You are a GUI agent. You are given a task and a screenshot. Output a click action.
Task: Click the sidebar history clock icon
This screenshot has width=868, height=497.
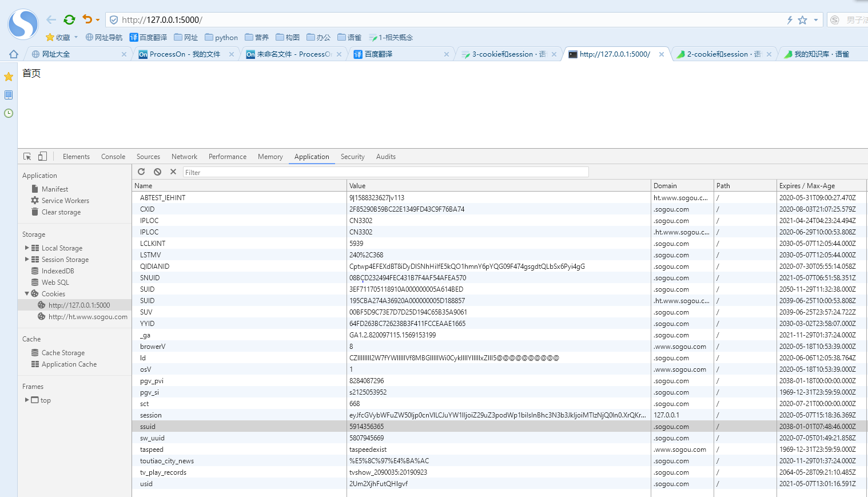pos(9,113)
